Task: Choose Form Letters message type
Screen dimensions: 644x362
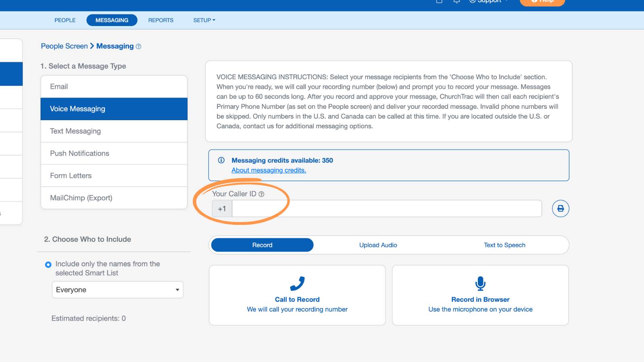Action: point(114,176)
